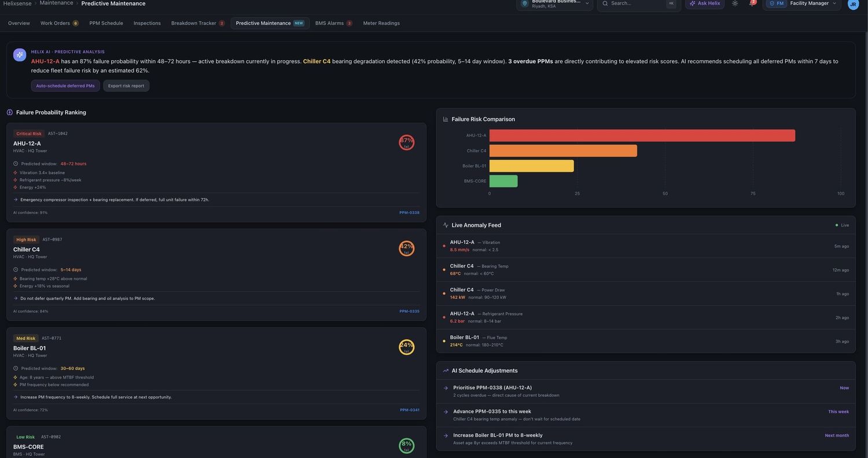This screenshot has width=868, height=458.
Task: Open the Boulevard Business site dropdown
Action: click(555, 3)
